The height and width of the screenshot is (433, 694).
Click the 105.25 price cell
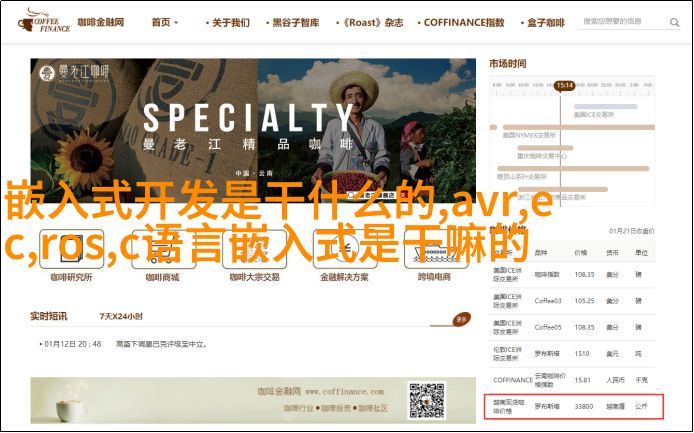pos(584,301)
